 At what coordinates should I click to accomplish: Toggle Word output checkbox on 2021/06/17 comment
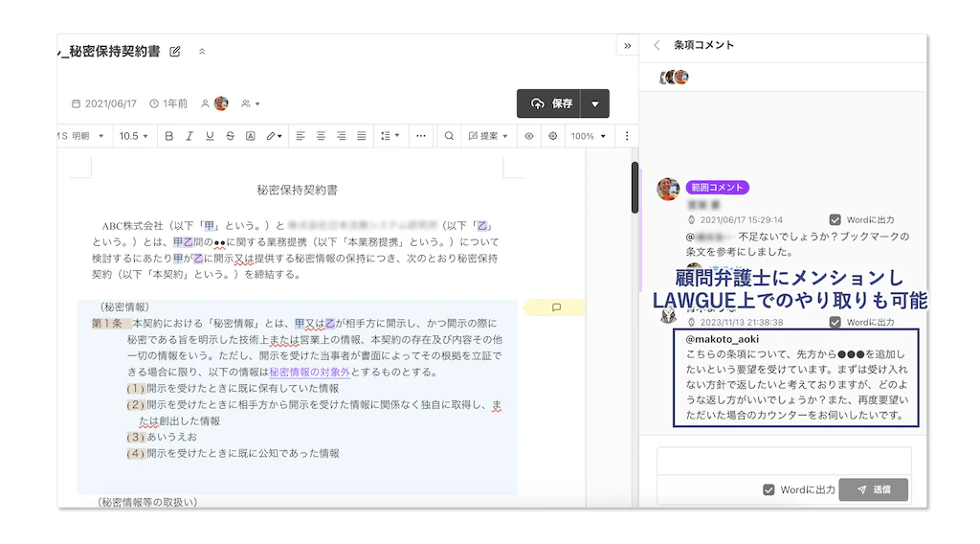tap(835, 219)
